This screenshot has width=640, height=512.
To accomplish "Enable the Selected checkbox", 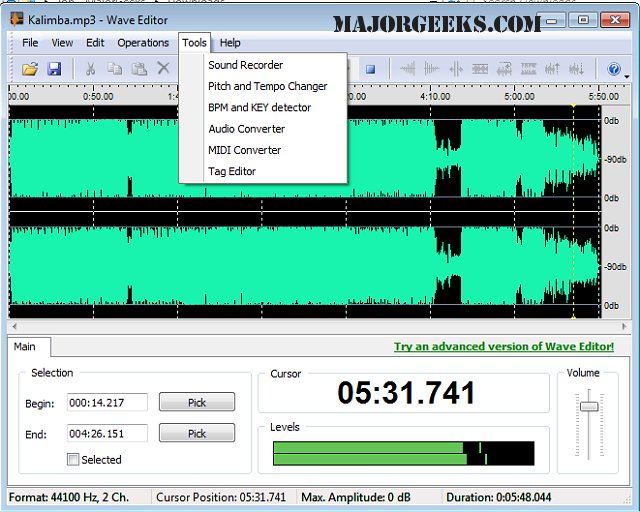I will point(73,460).
